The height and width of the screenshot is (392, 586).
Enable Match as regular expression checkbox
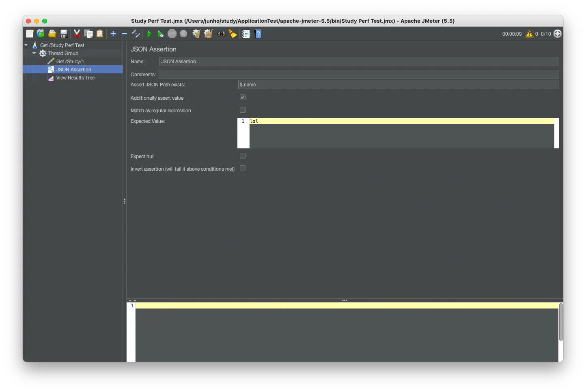click(243, 110)
